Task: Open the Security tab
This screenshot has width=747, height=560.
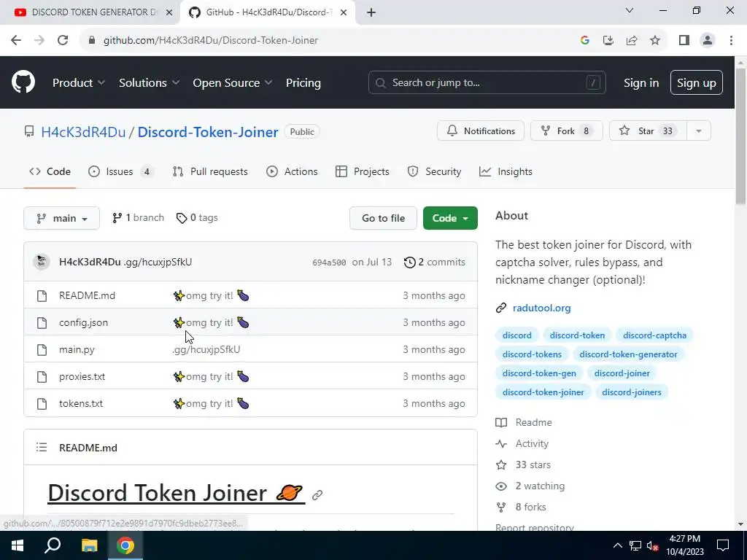Action: click(x=435, y=171)
